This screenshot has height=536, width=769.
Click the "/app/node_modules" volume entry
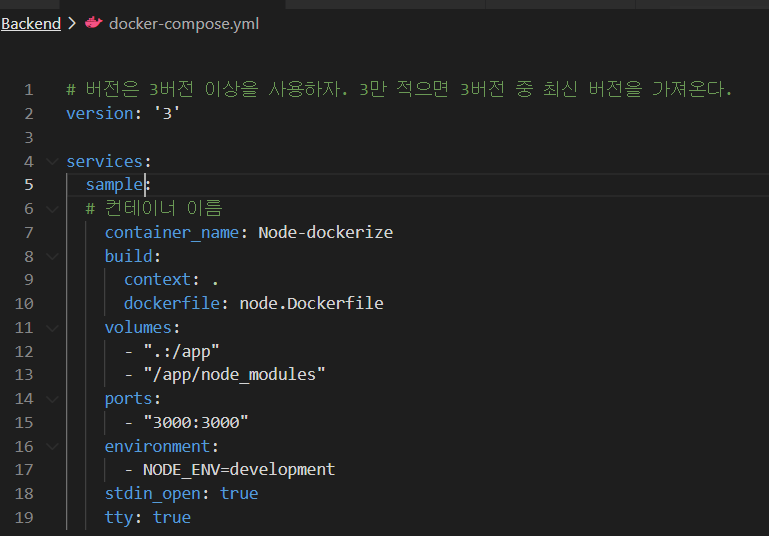[x=234, y=375]
